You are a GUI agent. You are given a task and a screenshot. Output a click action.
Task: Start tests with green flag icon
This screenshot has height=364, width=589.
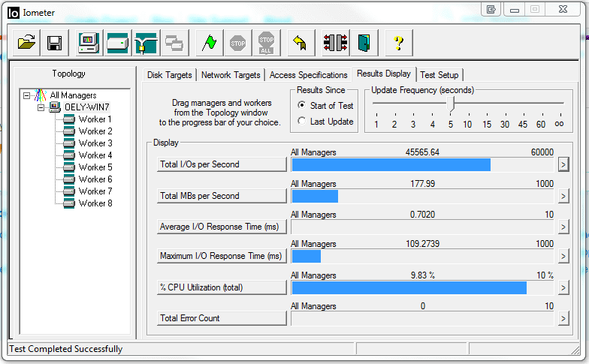(210, 43)
